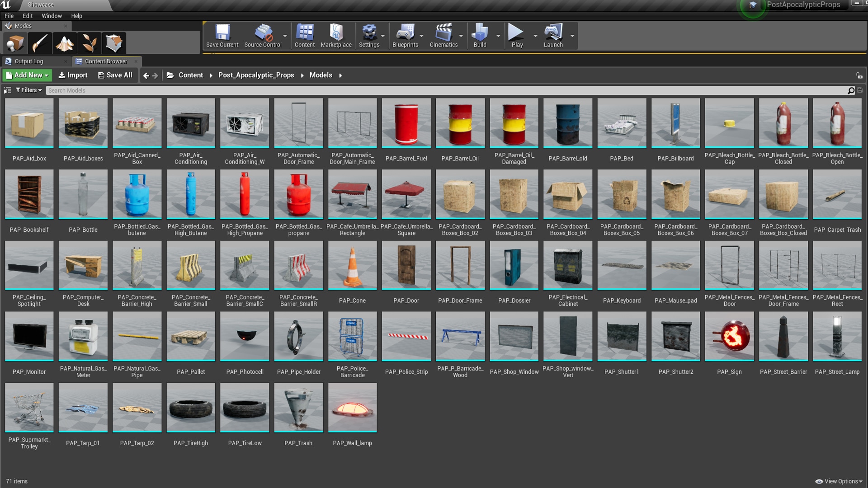
Task: Select the Geometry Editing mode icon
Action: tap(114, 43)
